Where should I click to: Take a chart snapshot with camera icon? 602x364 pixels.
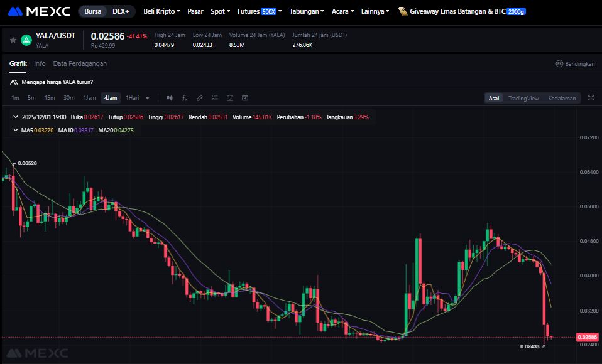tap(230, 98)
